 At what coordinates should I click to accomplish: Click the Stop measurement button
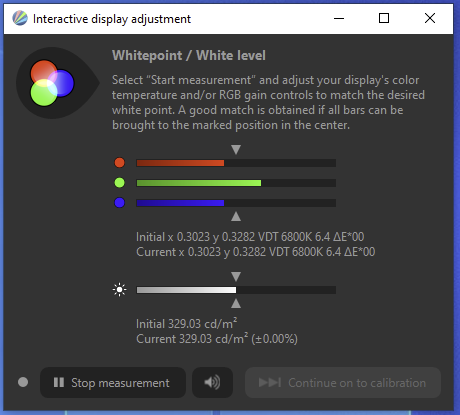[x=113, y=383]
